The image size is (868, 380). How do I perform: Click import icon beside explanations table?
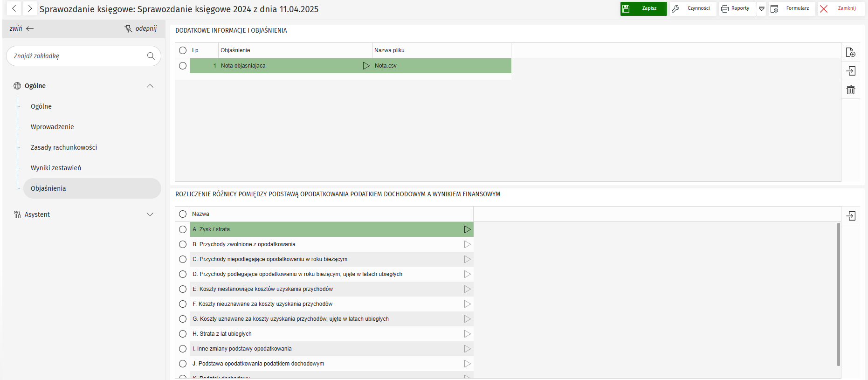point(850,71)
